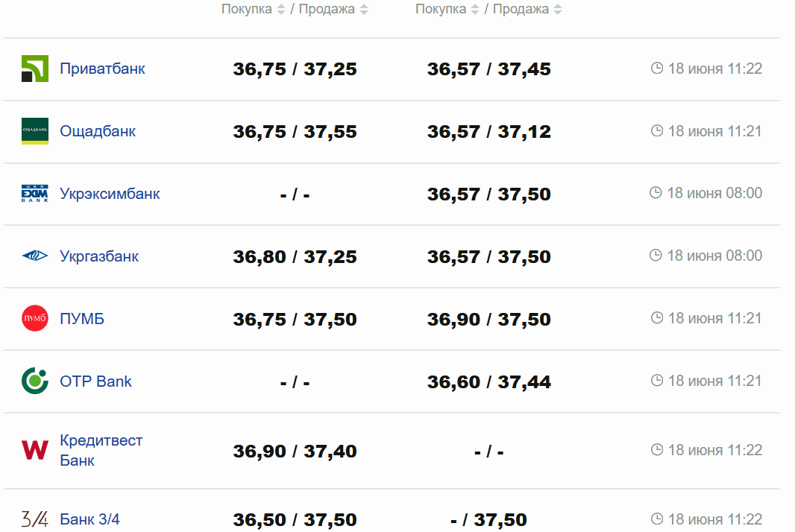Sort first rate column by Продажа arrows
This screenshot has height=532, width=795.
pos(364,10)
